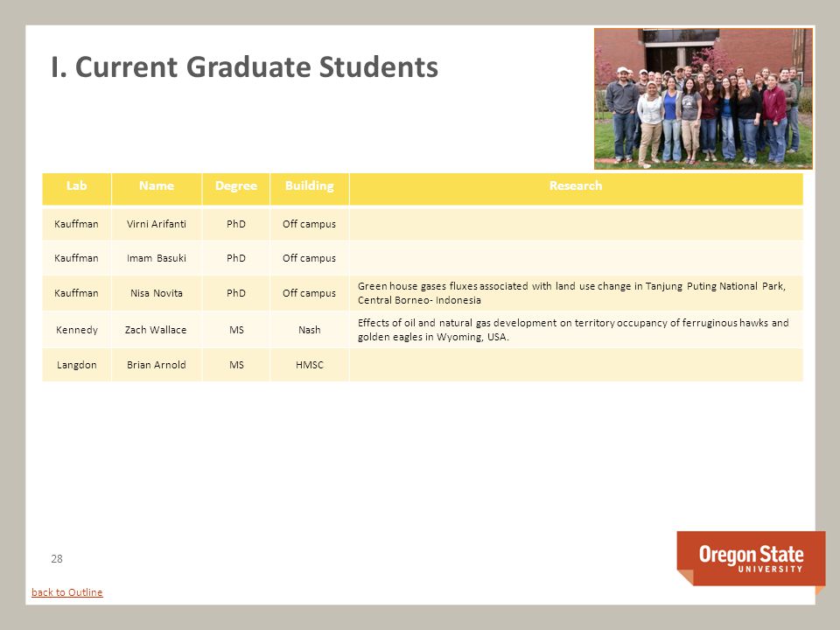Click the back to Outline link
Image resolution: width=840 pixels, height=630 pixels.
(x=67, y=592)
